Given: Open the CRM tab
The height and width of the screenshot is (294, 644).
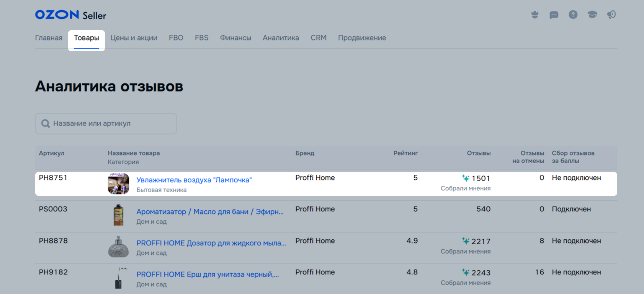Looking at the screenshot, I should pyautogui.click(x=319, y=38).
